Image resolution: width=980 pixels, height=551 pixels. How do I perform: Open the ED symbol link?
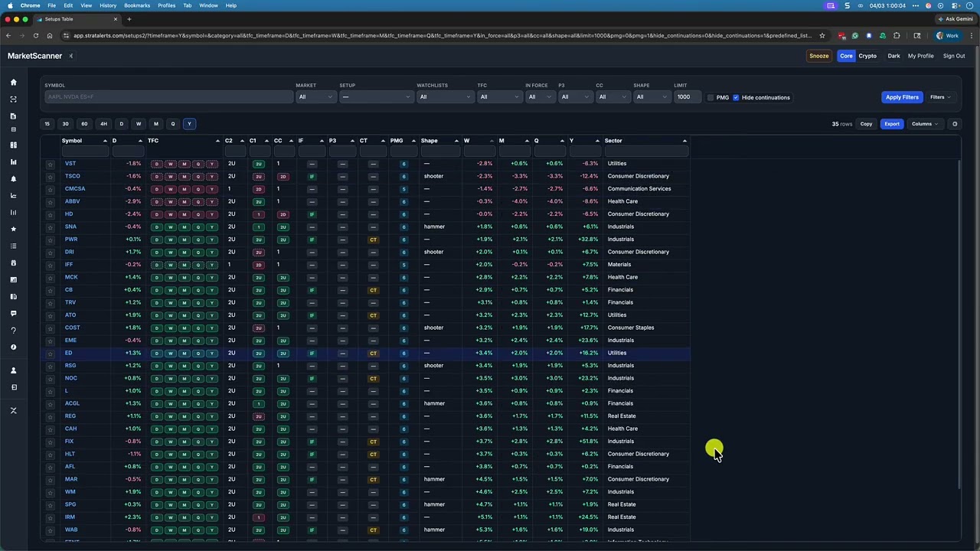pos(68,353)
